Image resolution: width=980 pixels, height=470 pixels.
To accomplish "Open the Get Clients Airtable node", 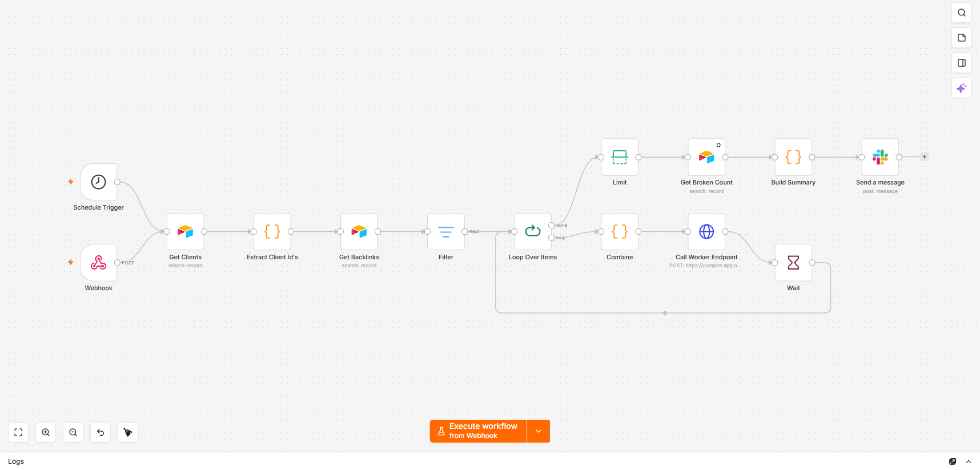I will [186, 231].
